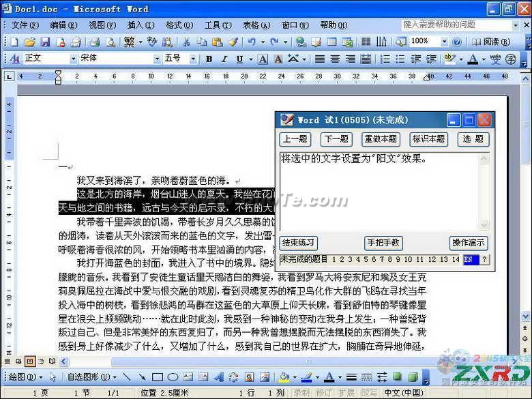Click the 操作演示 button
This screenshot has width=532, height=399.
(x=469, y=243)
